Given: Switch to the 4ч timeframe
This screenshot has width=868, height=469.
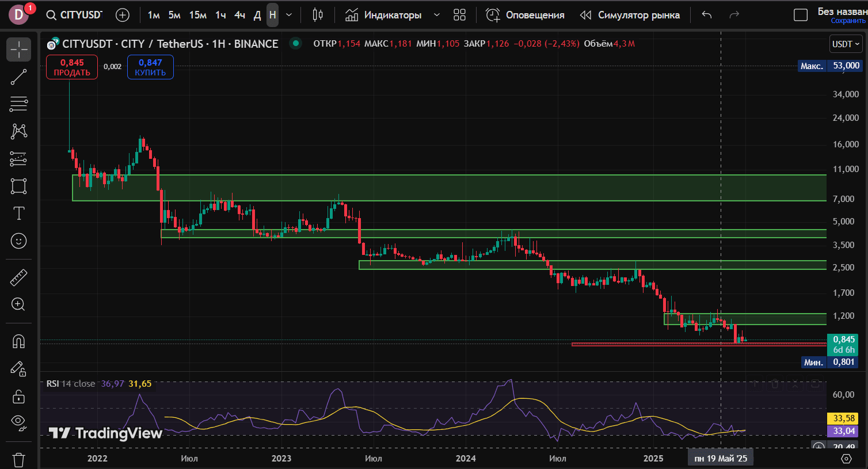Looking at the screenshot, I should 240,15.
